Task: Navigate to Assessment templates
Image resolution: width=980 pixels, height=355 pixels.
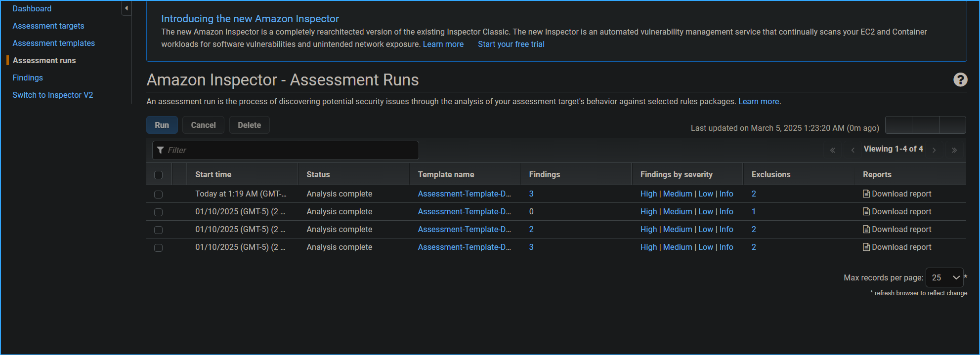Action: pos(54,43)
